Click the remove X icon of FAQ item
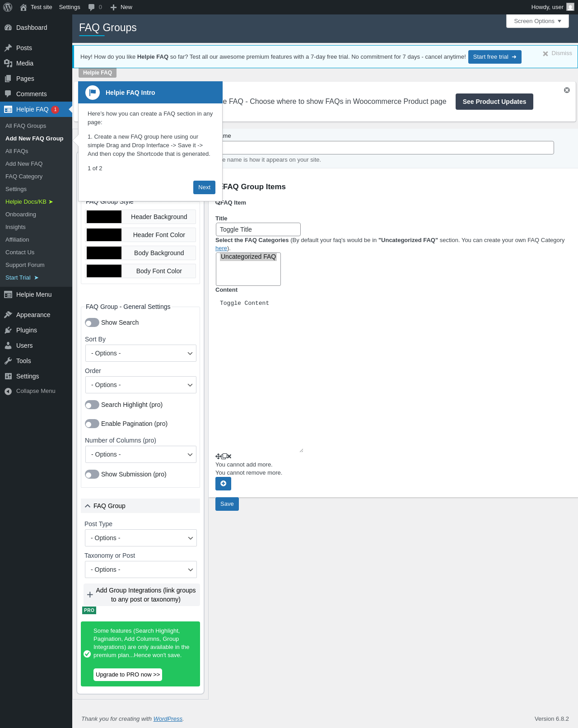The height and width of the screenshot is (728, 578). pos(229,457)
